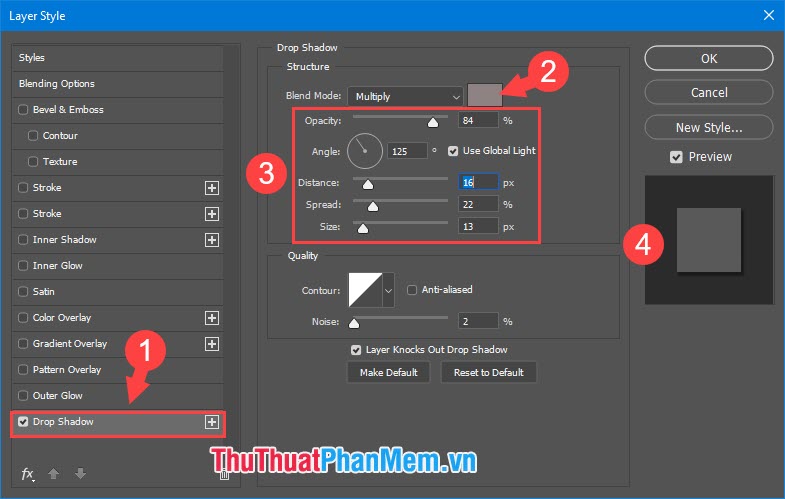Click the Reset to Default button
This screenshot has height=499, width=785.
coord(489,373)
